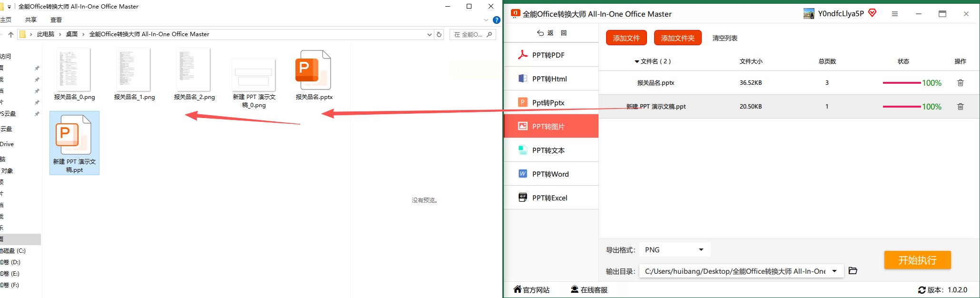Open local disk (C:) in navigation pane

pyautogui.click(x=13, y=250)
